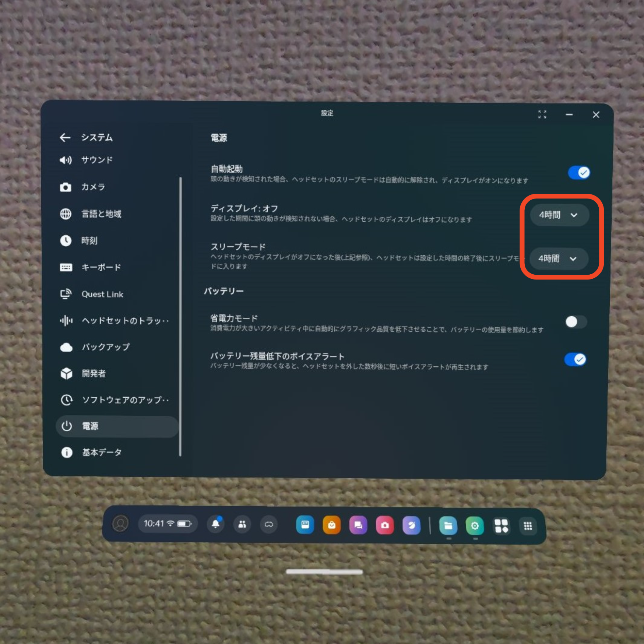Image resolution: width=644 pixels, height=644 pixels.
Task: Expand the スリープモード time dropdown
Action: click(x=558, y=259)
